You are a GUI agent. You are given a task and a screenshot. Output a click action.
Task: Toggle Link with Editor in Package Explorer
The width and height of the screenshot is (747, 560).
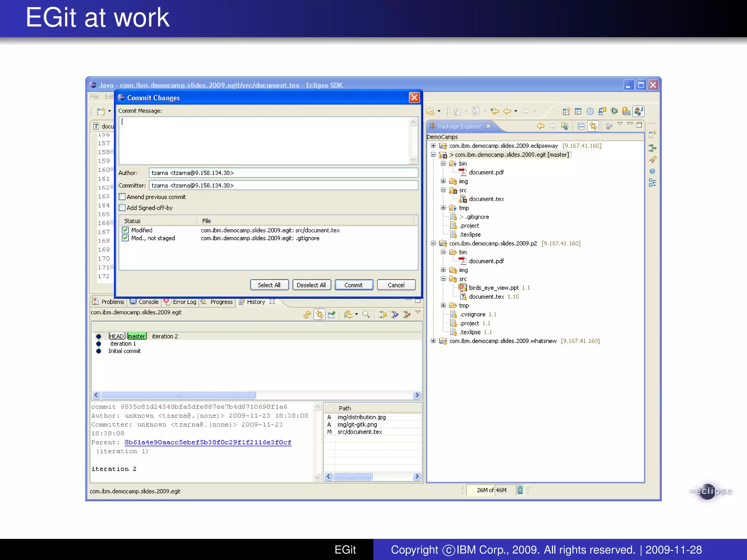pos(593,126)
